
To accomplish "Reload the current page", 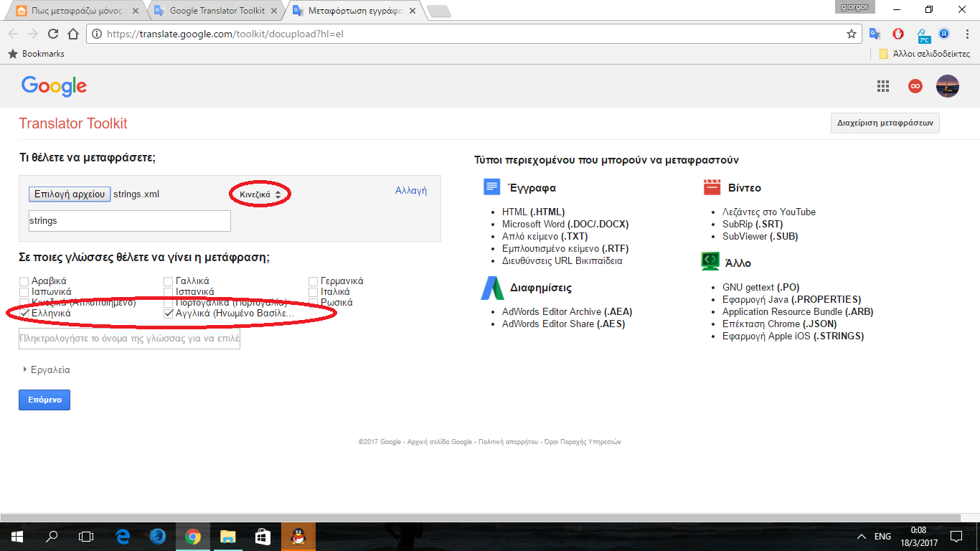I will [52, 34].
